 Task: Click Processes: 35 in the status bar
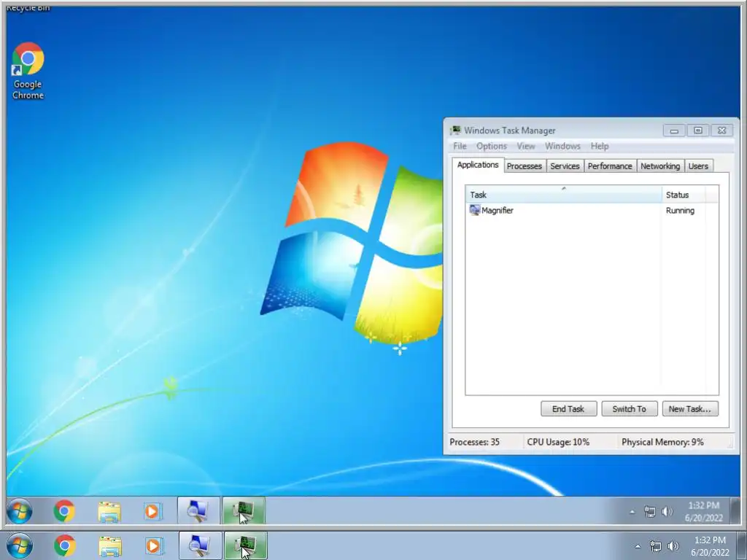474,442
